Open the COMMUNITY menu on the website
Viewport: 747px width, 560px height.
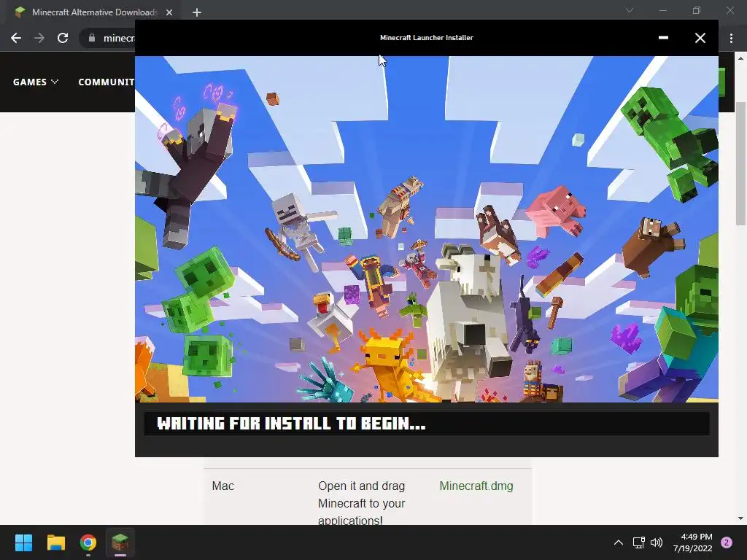point(107,82)
